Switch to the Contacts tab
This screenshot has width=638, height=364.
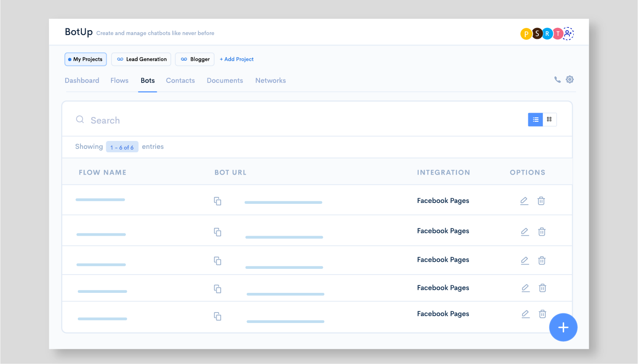pos(180,80)
